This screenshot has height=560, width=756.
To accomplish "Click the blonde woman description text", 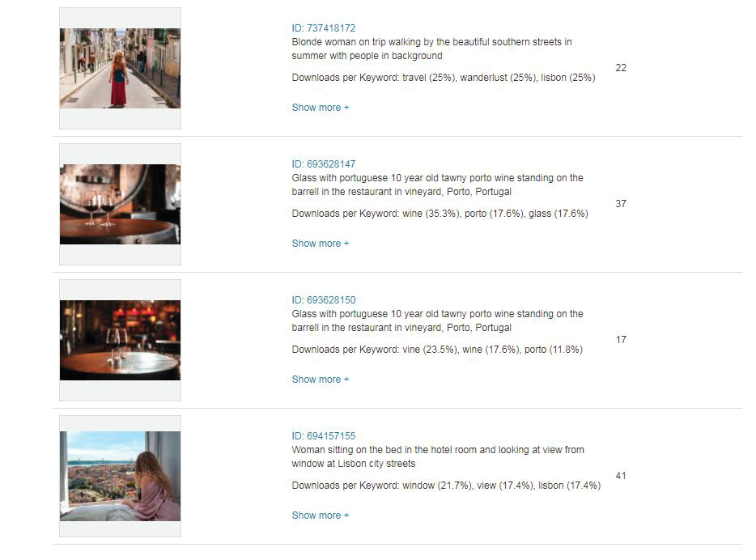I will point(431,49).
